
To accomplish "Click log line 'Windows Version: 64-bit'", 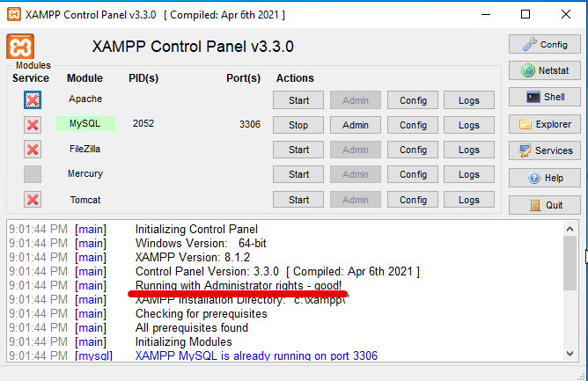I will tap(201, 244).
